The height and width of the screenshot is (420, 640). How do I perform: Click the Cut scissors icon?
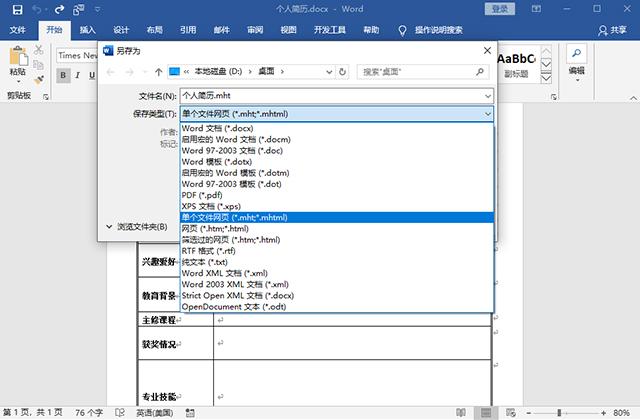click(39, 50)
